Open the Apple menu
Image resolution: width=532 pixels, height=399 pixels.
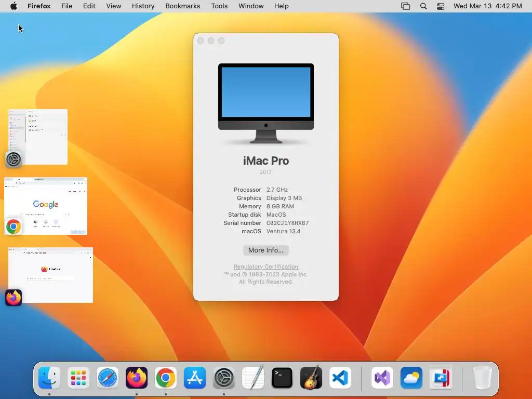click(14, 6)
